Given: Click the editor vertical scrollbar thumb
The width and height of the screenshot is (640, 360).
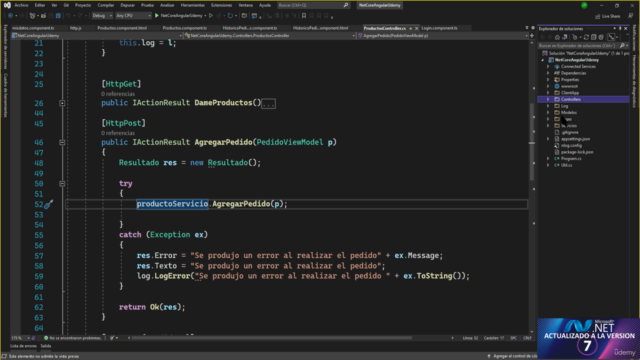Looking at the screenshot, I should pyautogui.click(x=531, y=142).
